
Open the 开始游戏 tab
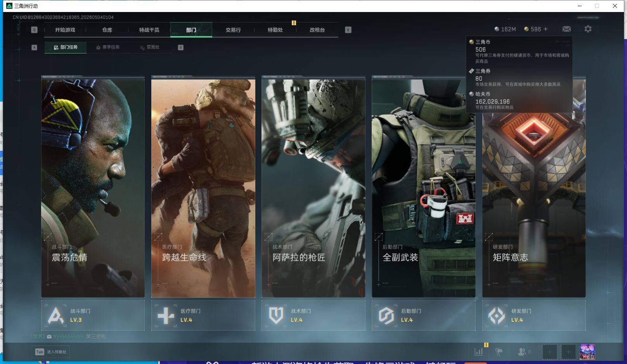(65, 30)
